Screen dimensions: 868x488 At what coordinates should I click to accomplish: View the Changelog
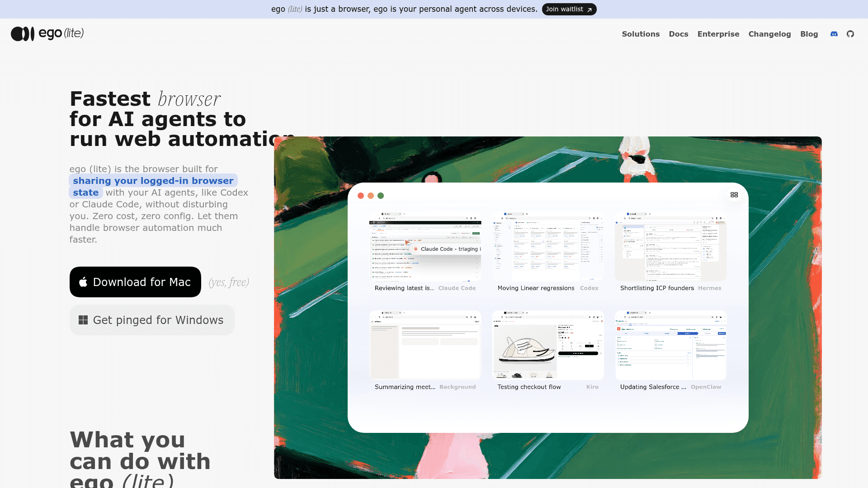[x=769, y=34]
